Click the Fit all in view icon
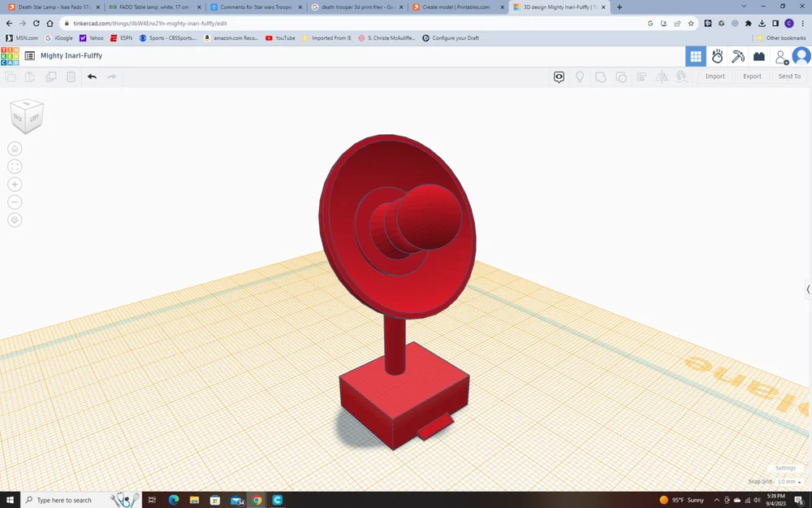 tap(15, 167)
